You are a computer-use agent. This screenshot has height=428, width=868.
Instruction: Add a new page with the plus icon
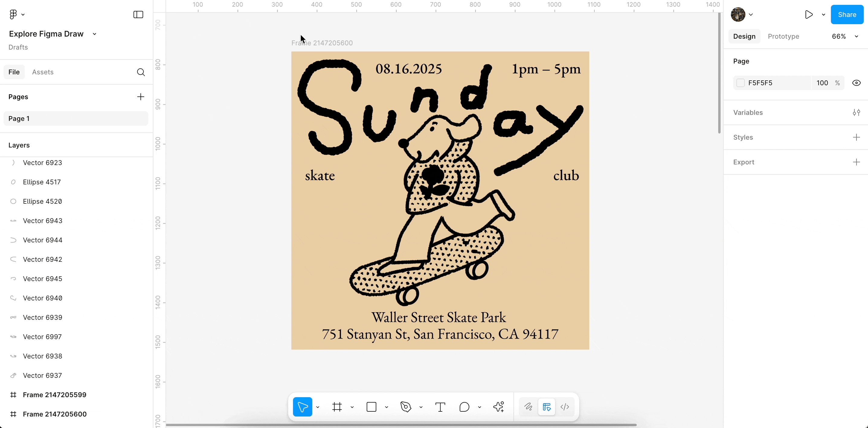140,97
